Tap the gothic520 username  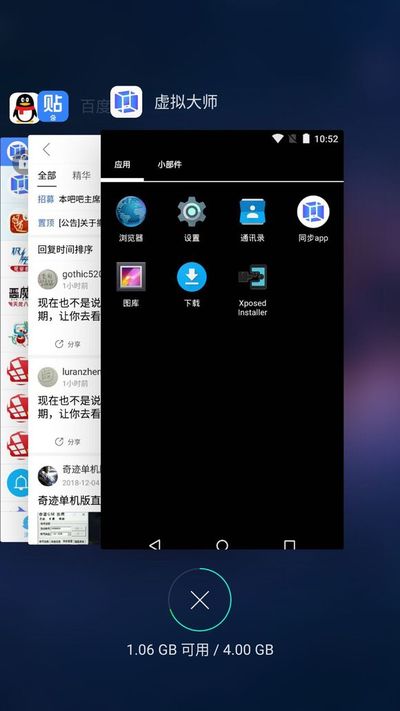(x=82, y=274)
